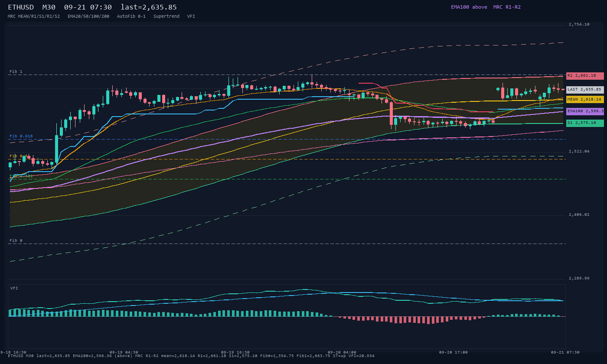Click the 2,289.99 price axis label
This screenshot has height=364, width=607.
(579, 279)
